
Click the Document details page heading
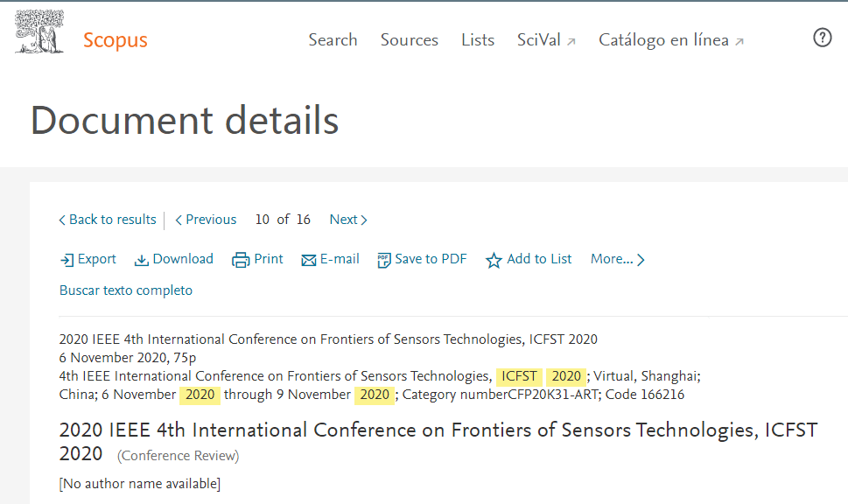(x=185, y=120)
